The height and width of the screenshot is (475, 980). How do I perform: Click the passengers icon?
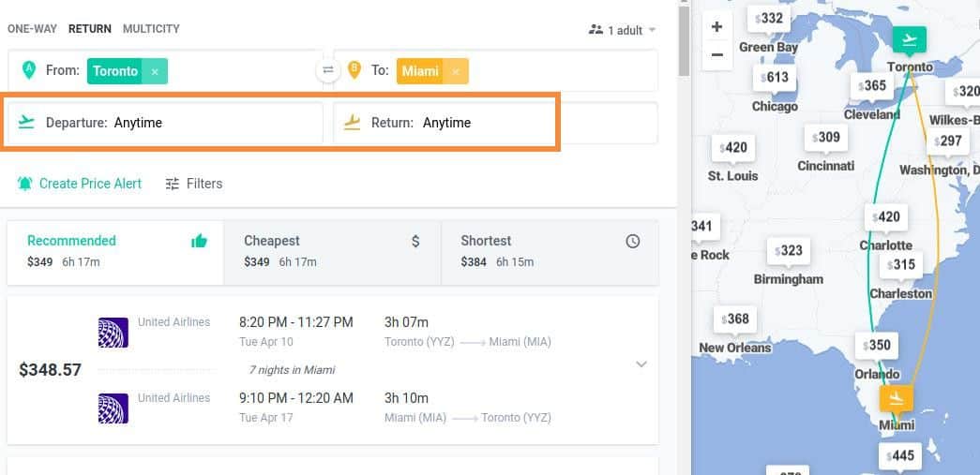[x=596, y=29]
